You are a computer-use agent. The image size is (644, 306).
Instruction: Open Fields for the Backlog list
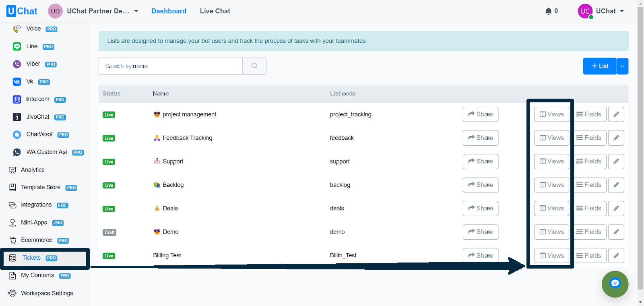pyautogui.click(x=588, y=185)
